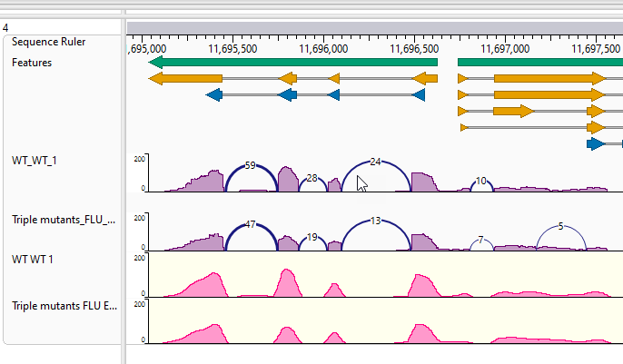Select the WT_WT_1 track label
623x364 pixels.
coord(35,161)
